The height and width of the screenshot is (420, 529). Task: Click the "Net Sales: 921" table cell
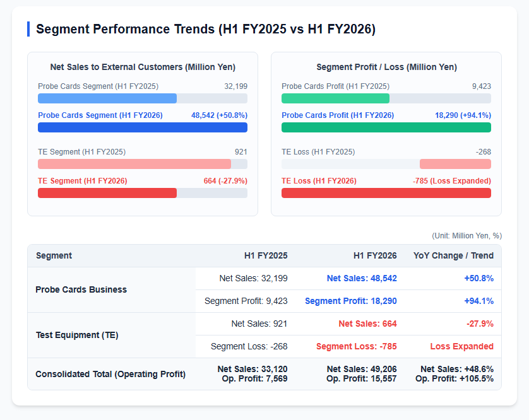tap(259, 324)
